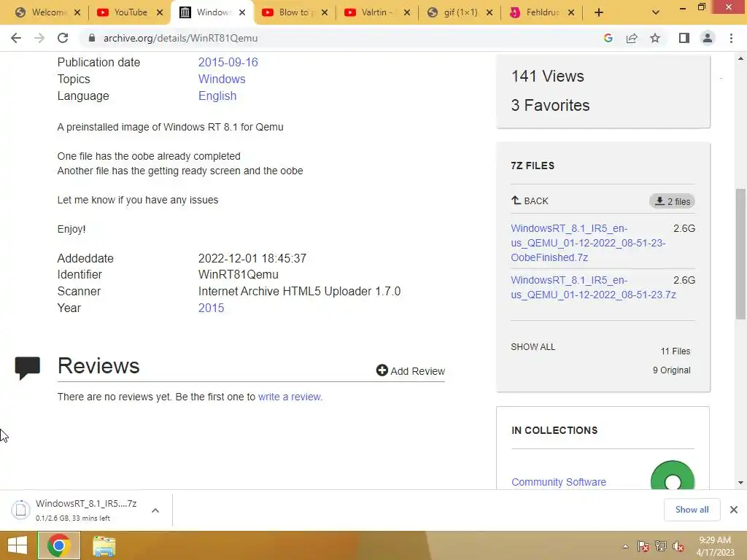Viewport: 747px width, 560px height.
Task: Click the Add Review plus icon
Action: [x=382, y=370]
